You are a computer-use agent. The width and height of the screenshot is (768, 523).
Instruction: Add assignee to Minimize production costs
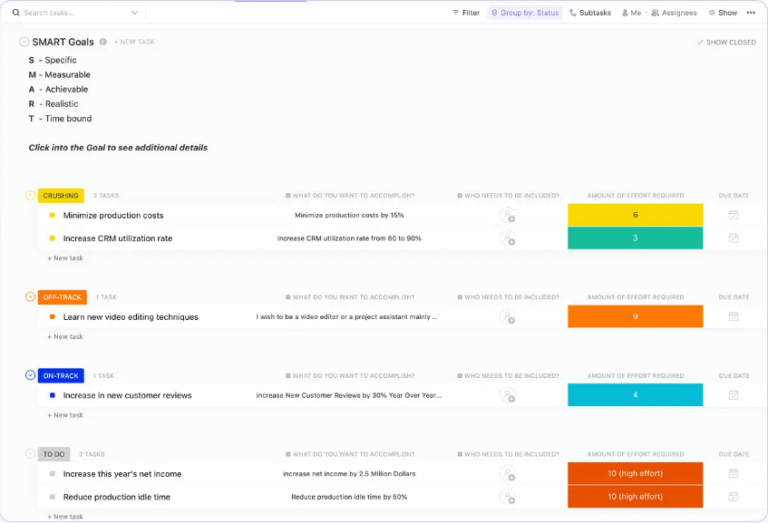507,215
